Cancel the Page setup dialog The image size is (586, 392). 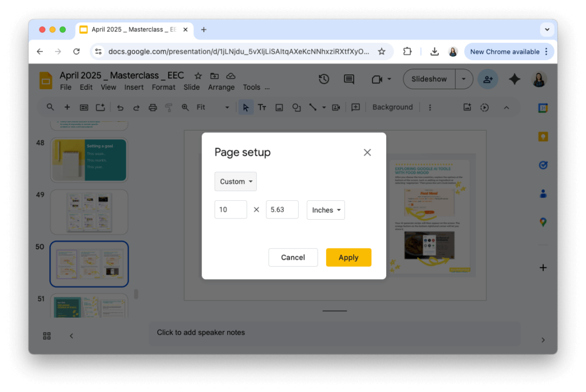tap(293, 257)
